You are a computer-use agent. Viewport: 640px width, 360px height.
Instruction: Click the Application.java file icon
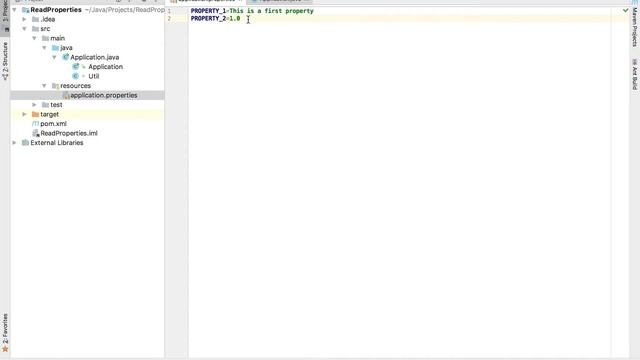click(x=65, y=57)
